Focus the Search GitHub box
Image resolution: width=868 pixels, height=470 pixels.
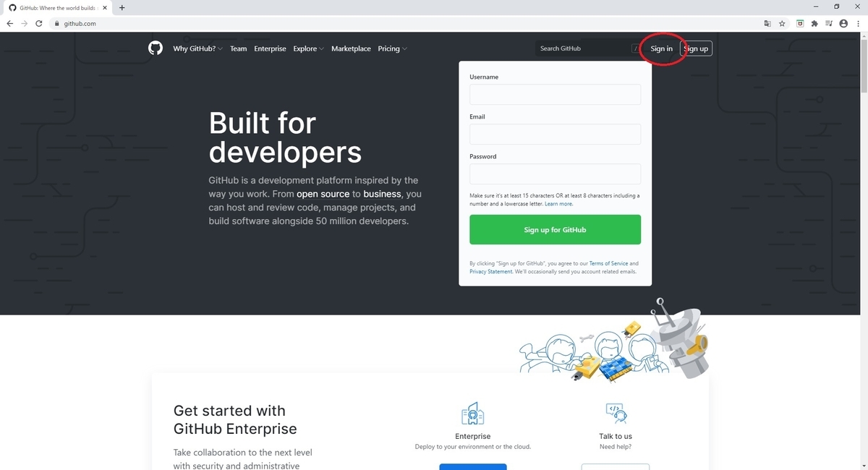coord(589,48)
